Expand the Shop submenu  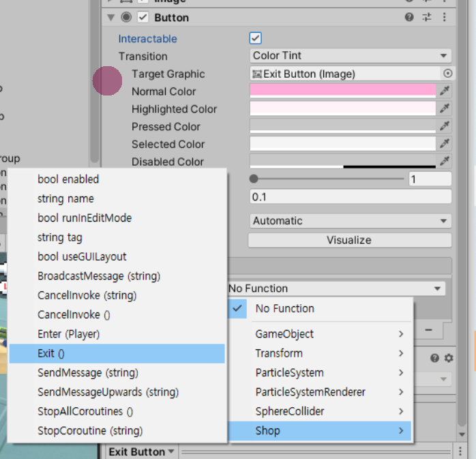tap(320, 431)
